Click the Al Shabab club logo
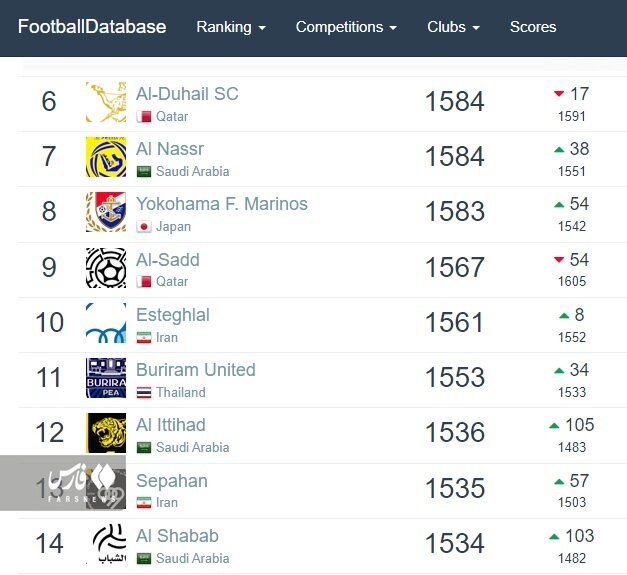 [x=106, y=543]
